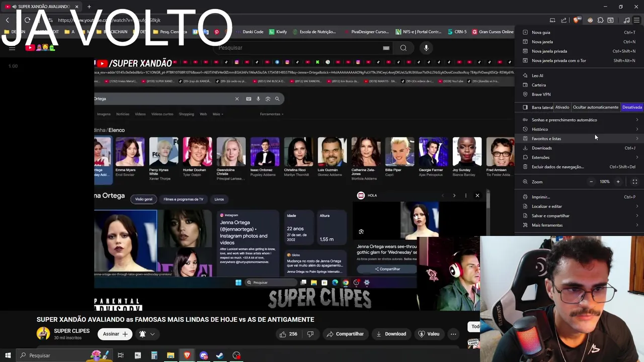Screen dimensions: 644x362
Task: Expand the Mais ferramentas submenu
Action: (580, 225)
